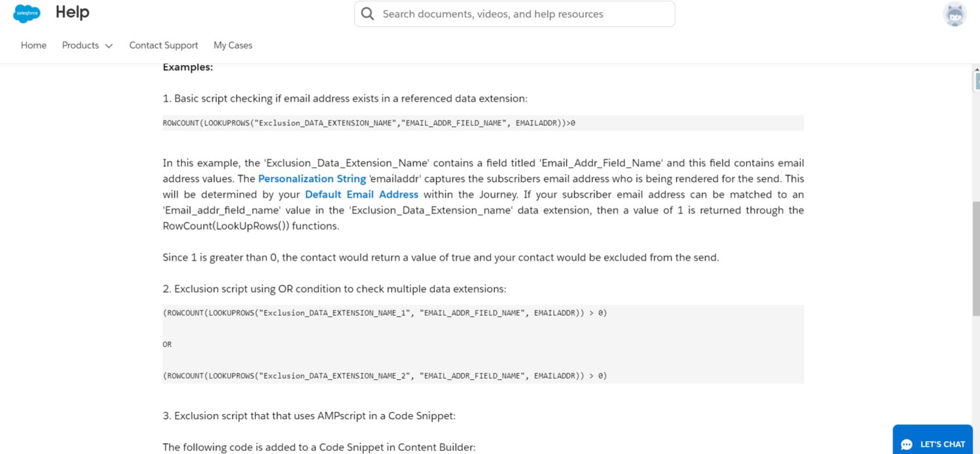Navigate to My Cases
Viewport: 980px width, 454px height.
pyautogui.click(x=233, y=45)
